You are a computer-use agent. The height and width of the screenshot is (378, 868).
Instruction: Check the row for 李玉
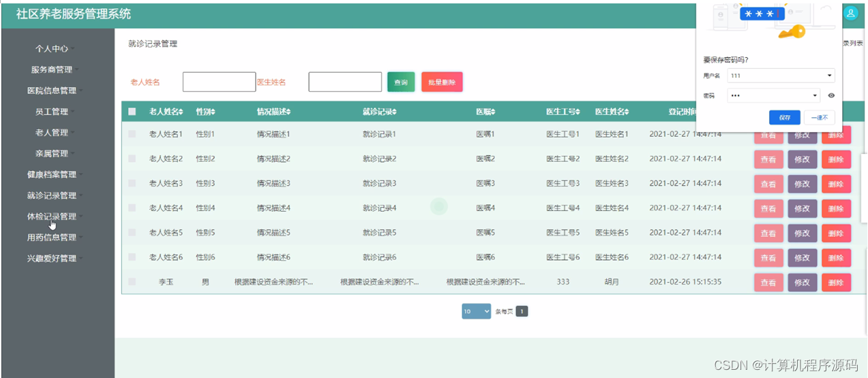point(132,281)
